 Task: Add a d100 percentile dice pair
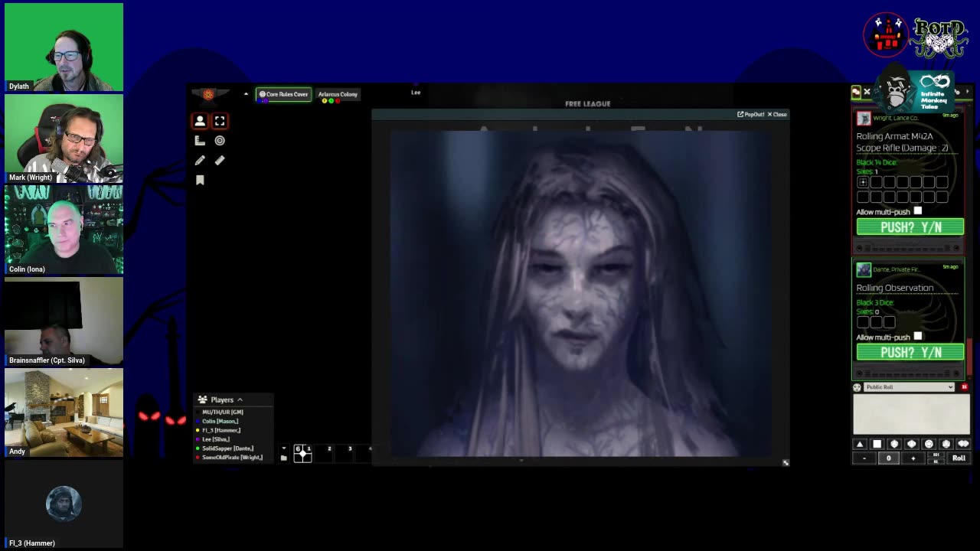coord(963,444)
